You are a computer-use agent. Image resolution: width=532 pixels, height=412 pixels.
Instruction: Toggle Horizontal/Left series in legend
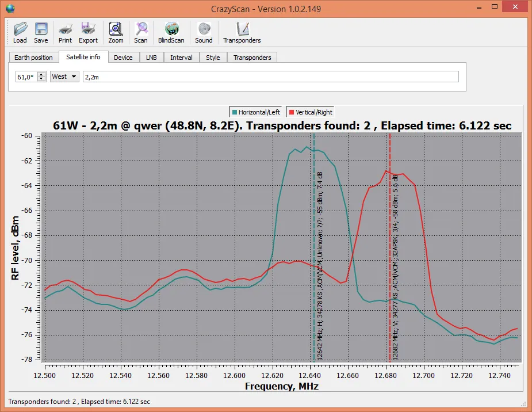(256, 112)
